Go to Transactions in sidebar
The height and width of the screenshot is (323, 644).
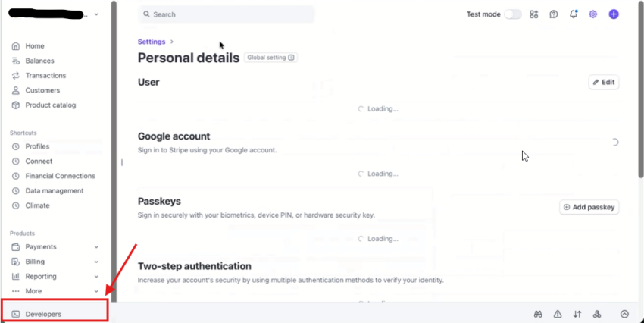pyautogui.click(x=45, y=76)
